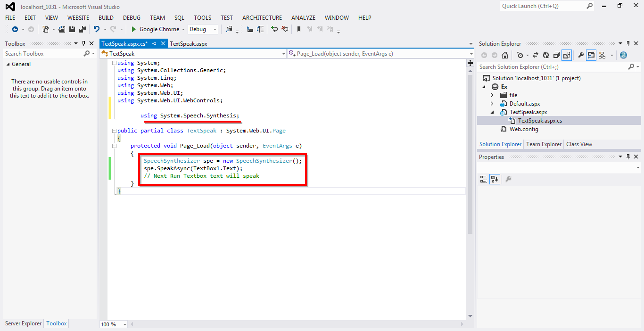Open the editor zoom percentage control

pos(113,323)
